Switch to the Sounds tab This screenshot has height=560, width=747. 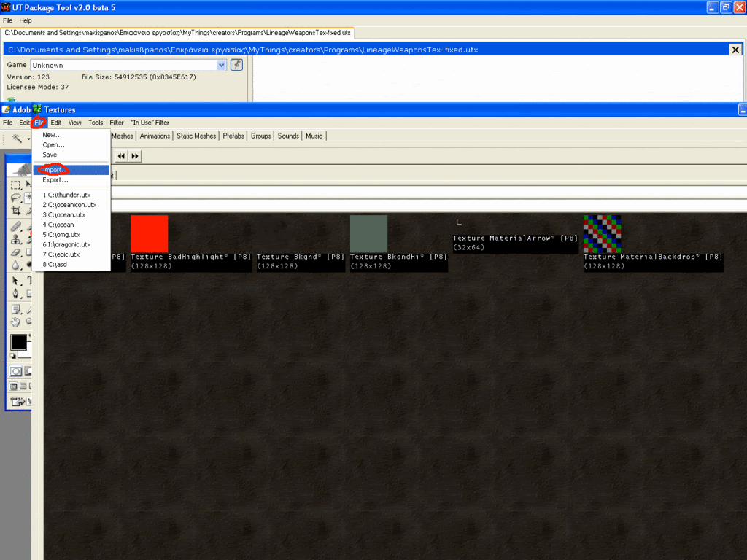click(288, 136)
